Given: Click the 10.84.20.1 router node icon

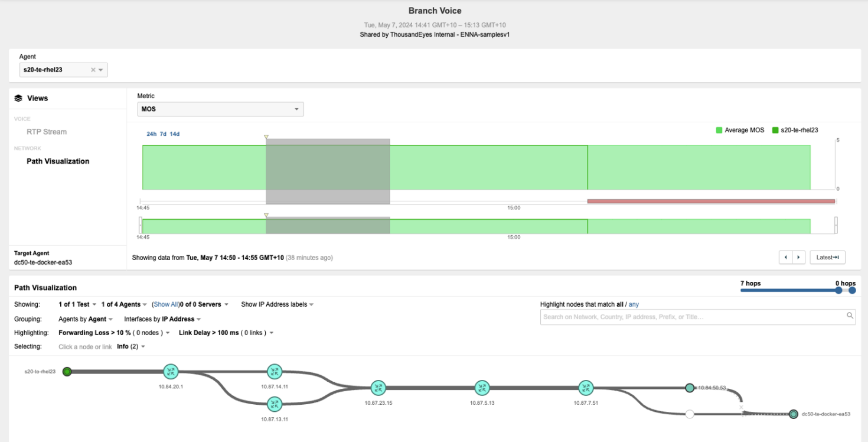Looking at the screenshot, I should [x=171, y=372].
